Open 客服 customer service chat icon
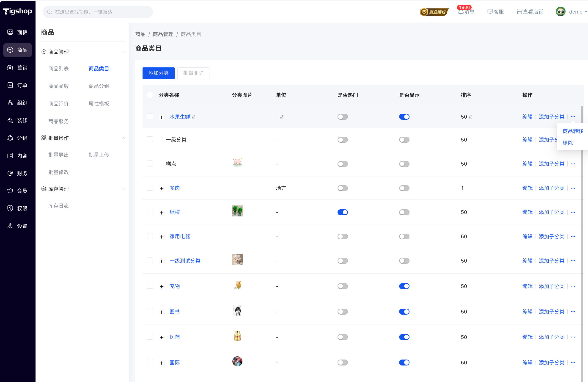The image size is (588, 382). pos(490,12)
